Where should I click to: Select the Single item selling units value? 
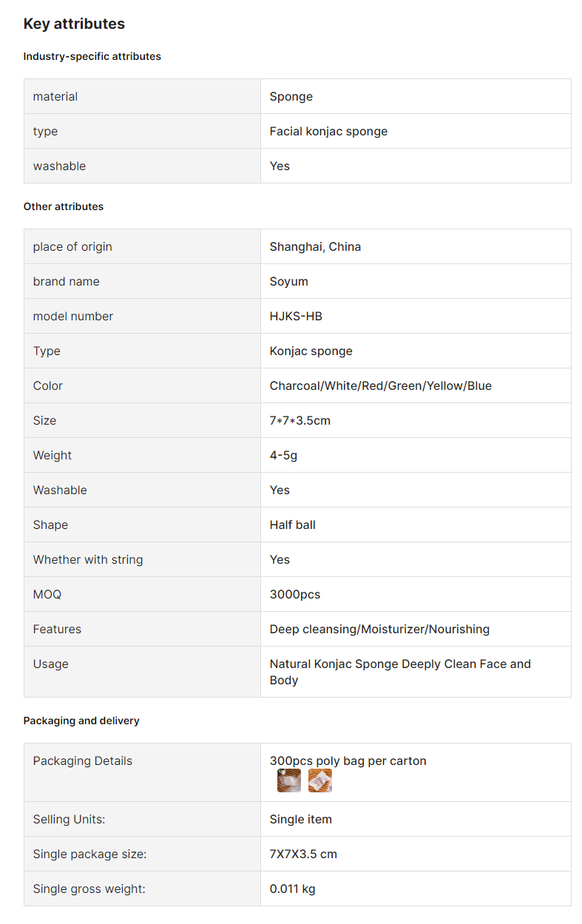pyautogui.click(x=301, y=819)
